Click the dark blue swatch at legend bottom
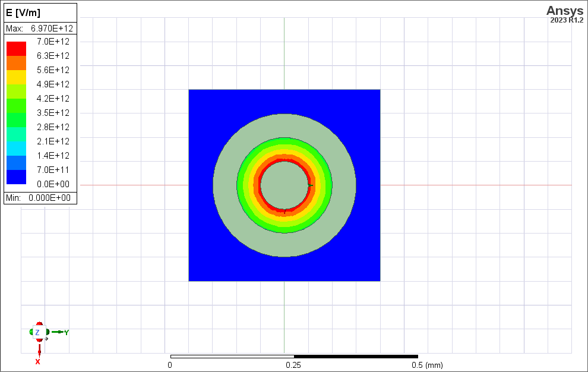588x372 pixels. point(16,177)
